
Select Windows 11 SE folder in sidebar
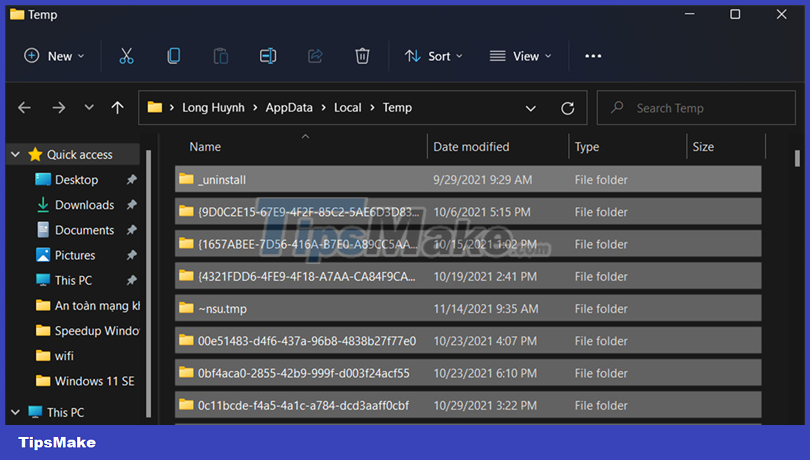86,381
